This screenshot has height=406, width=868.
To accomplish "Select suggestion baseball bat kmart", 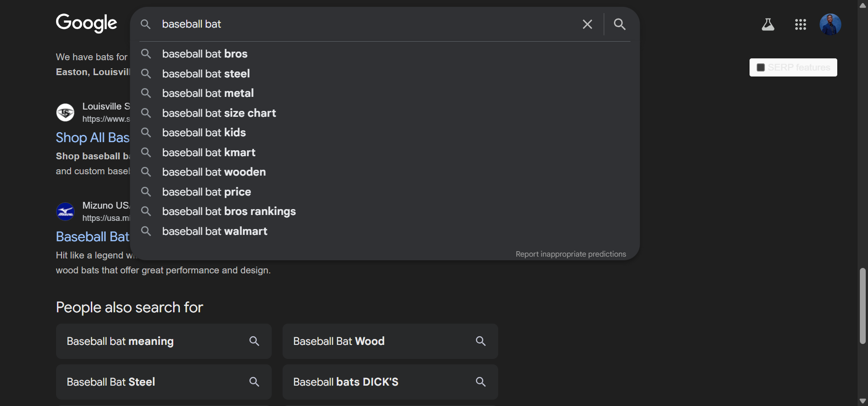I will click(x=385, y=152).
